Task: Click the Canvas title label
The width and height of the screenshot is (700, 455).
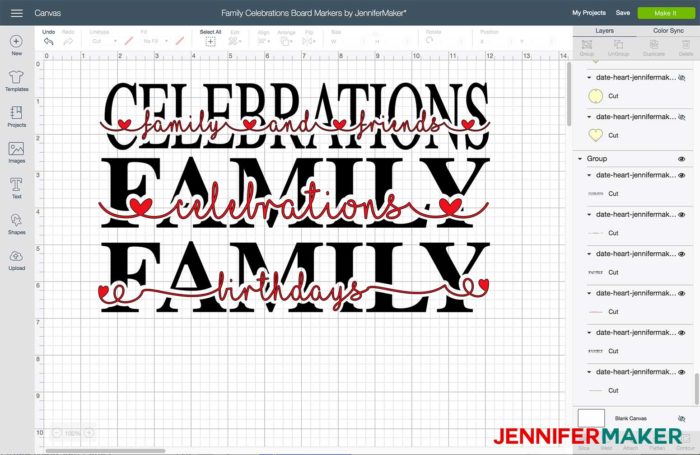Action: [x=47, y=13]
